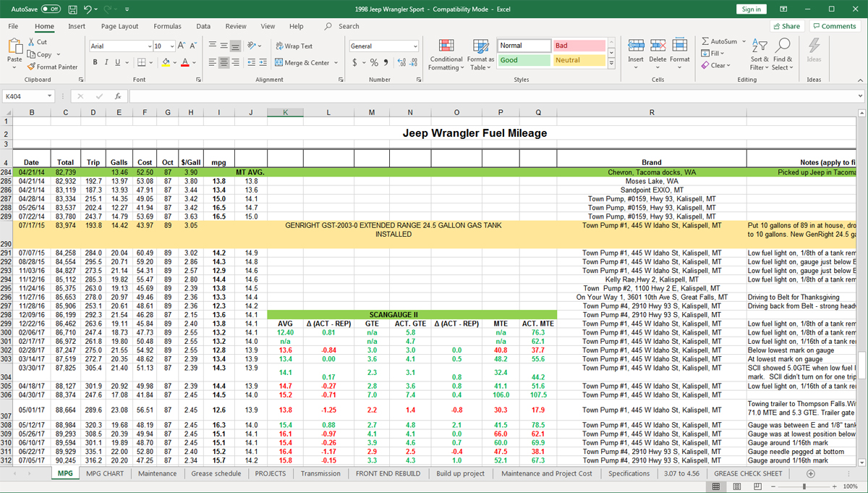Open the Fill dropdown
The width and height of the screenshot is (868, 493).
[x=712, y=53]
